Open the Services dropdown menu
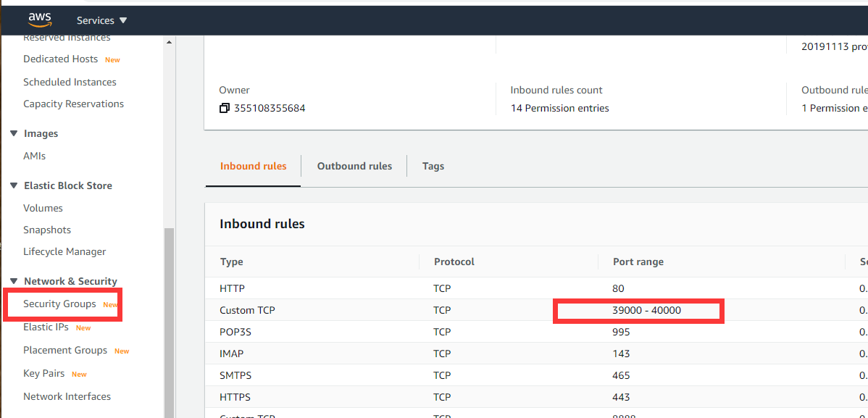868x418 pixels. pyautogui.click(x=101, y=20)
